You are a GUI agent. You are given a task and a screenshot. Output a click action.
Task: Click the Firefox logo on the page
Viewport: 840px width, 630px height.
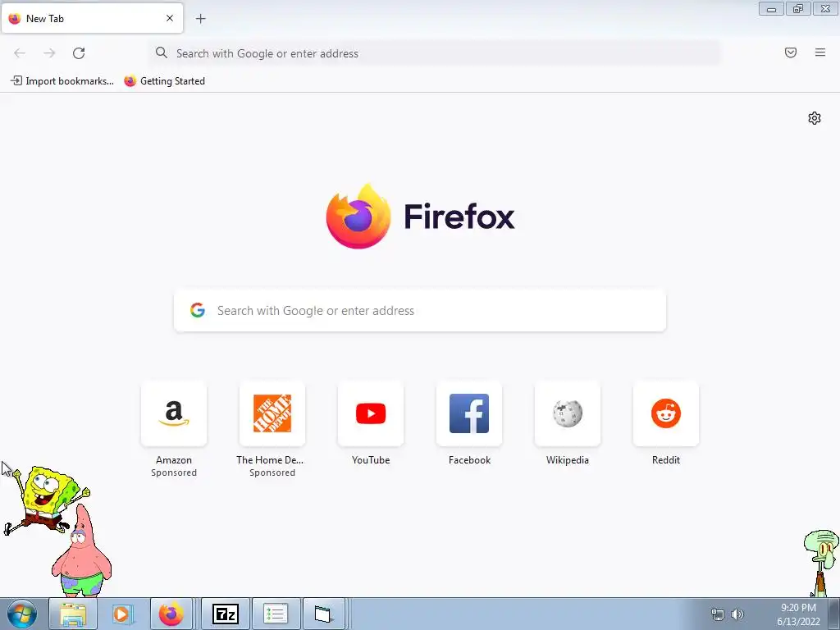click(x=358, y=217)
